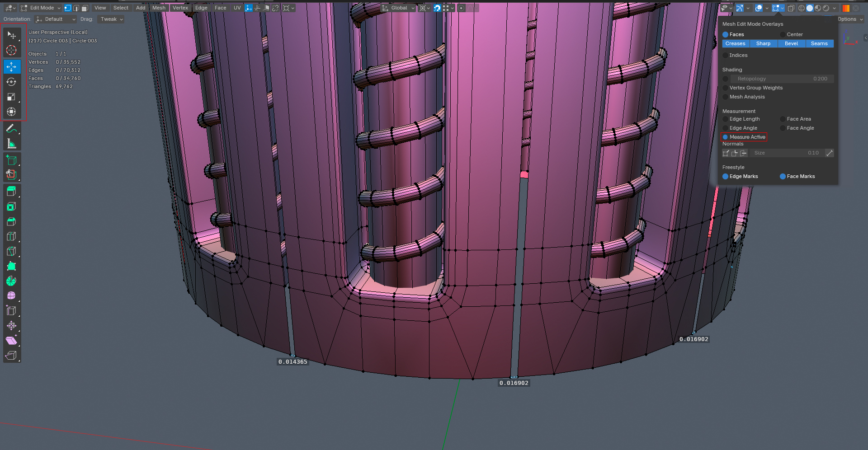This screenshot has width=868, height=450.
Task: Toggle the Creases overlay button
Action: [736, 43]
